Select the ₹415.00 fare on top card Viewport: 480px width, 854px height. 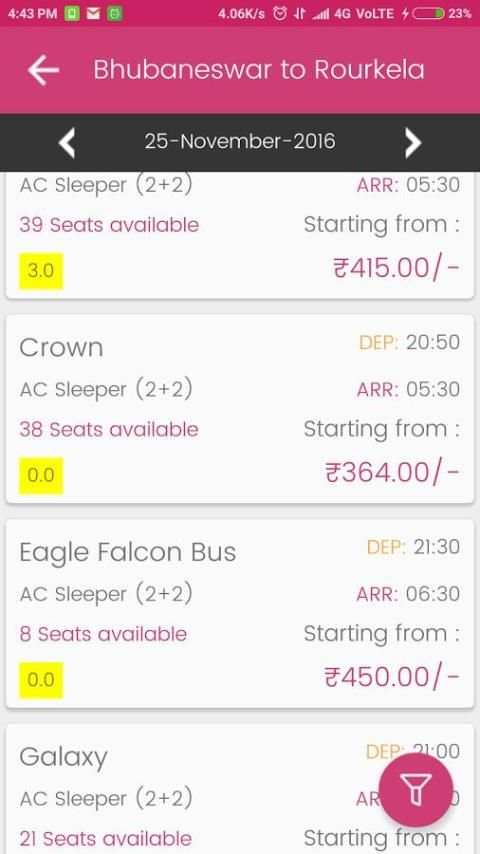(396, 267)
